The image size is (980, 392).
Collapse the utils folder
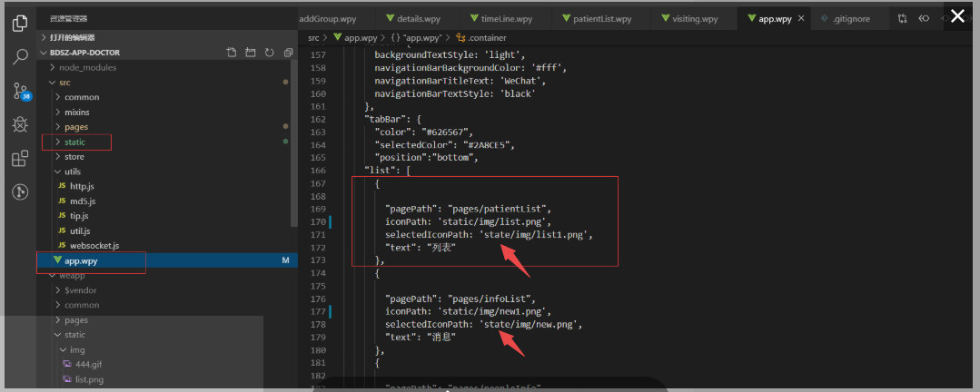coord(74,171)
